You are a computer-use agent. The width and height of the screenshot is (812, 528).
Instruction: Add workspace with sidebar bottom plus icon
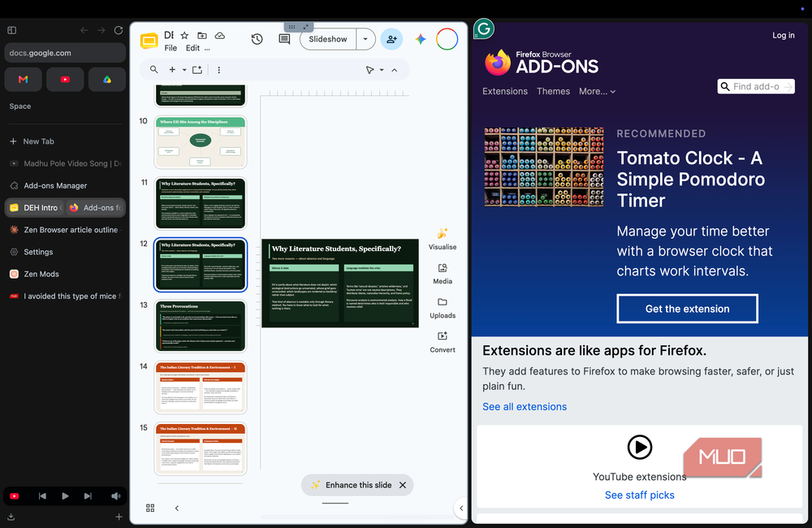tap(119, 517)
